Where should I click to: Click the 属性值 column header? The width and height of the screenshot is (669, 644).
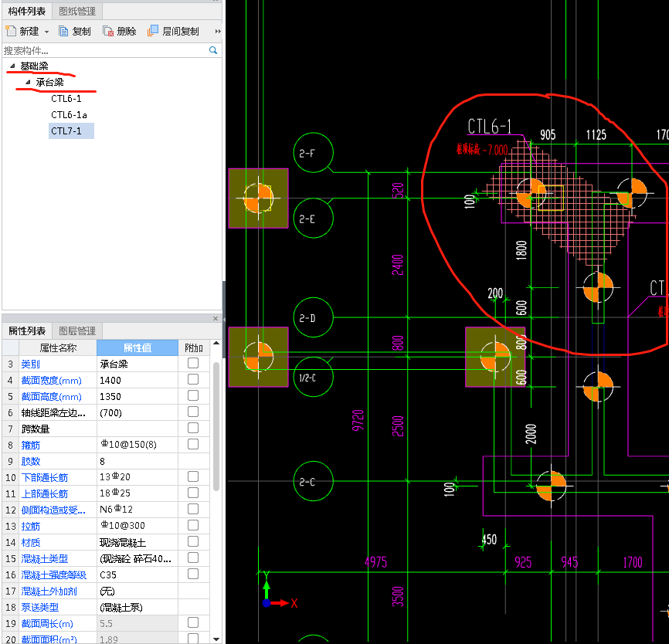click(x=138, y=348)
